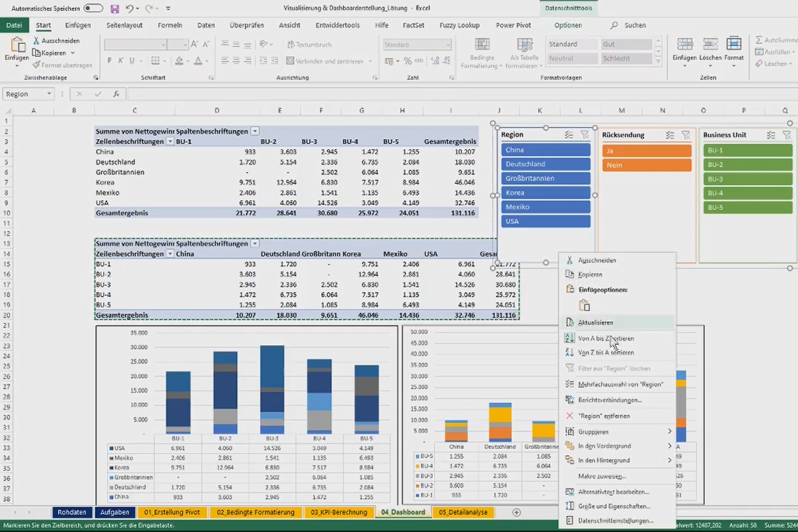Expand the Gruppieren submenu arrow
The height and width of the screenshot is (532, 798).
coord(670,432)
